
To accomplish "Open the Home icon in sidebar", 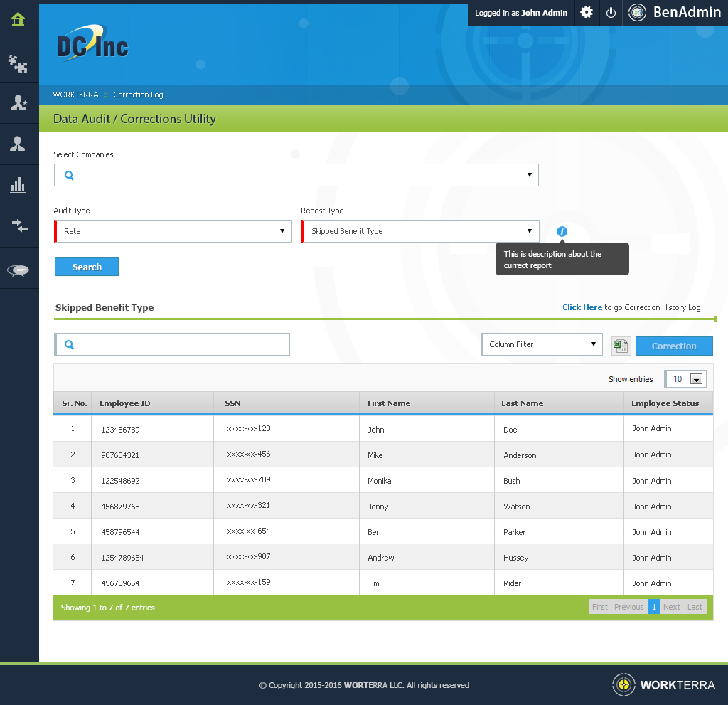I will [x=18, y=19].
